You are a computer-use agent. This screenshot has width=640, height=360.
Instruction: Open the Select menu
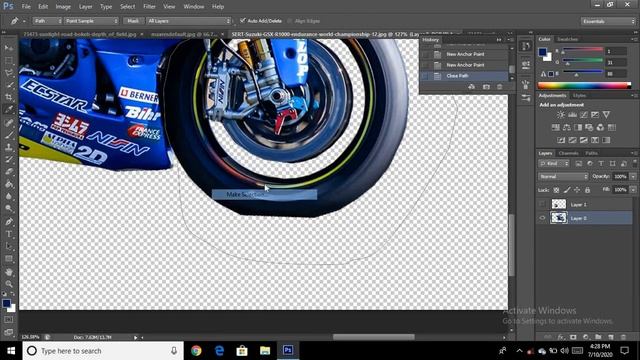(127, 7)
